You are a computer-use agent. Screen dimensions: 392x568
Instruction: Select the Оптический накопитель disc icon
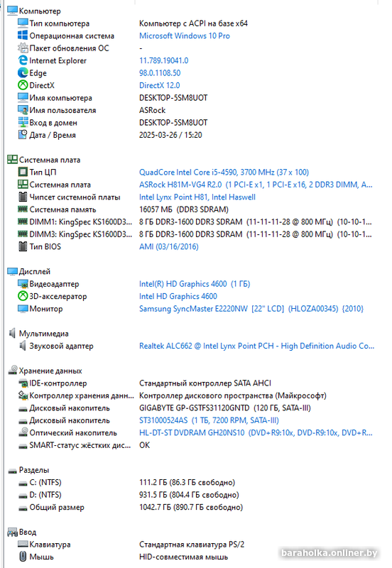23,432
